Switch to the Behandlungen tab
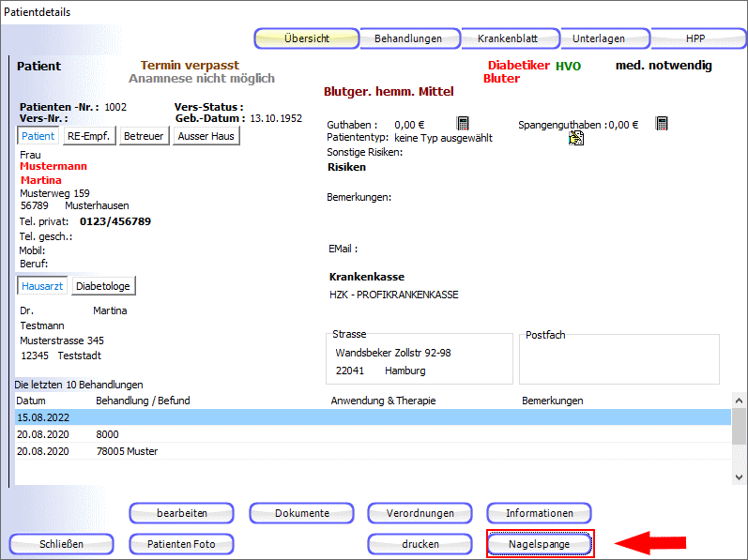The width and height of the screenshot is (748, 560). 408,39
